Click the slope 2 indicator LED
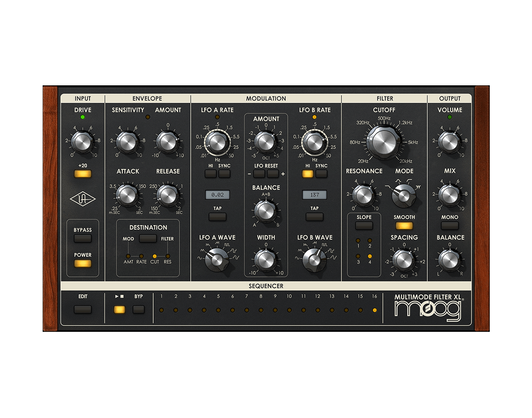The image size is (532, 418). [370, 241]
